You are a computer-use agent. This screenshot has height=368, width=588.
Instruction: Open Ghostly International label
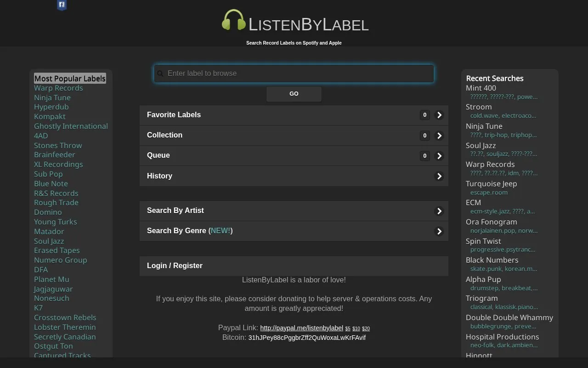click(x=71, y=126)
